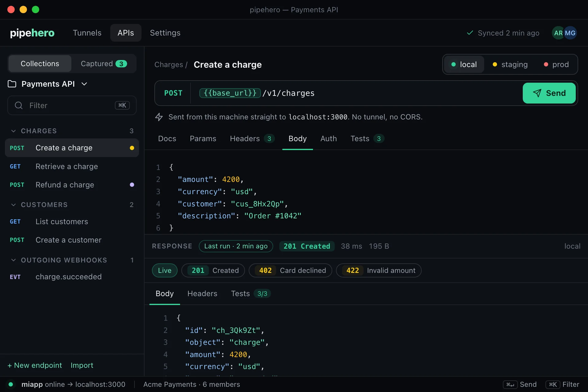Viewport: 588px width, 392px height.
Task: Click Last run · 2 min ago pill
Action: coord(236,246)
